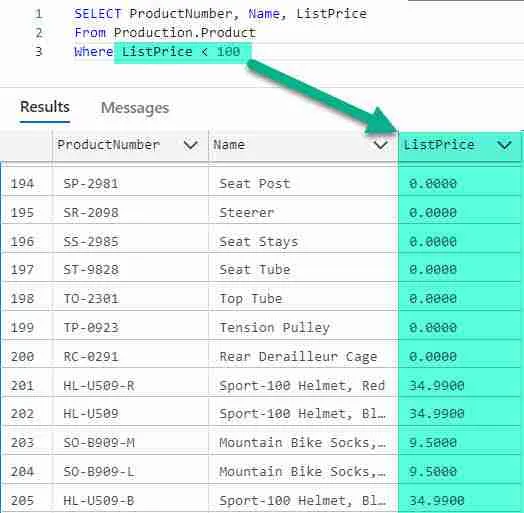Select the ProductNumber column header
The height and width of the screenshot is (513, 524).
coord(130,145)
